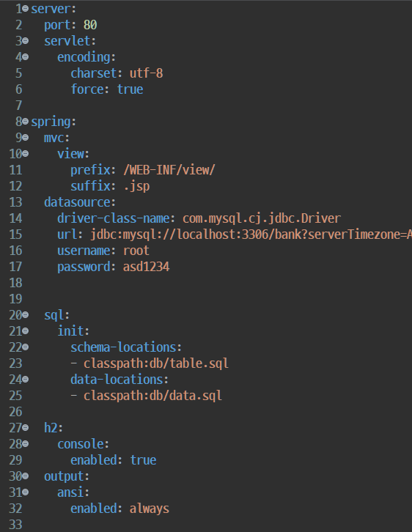This screenshot has height=532, width=412.
Task: Click the suffix value .jsp
Action: (137, 186)
